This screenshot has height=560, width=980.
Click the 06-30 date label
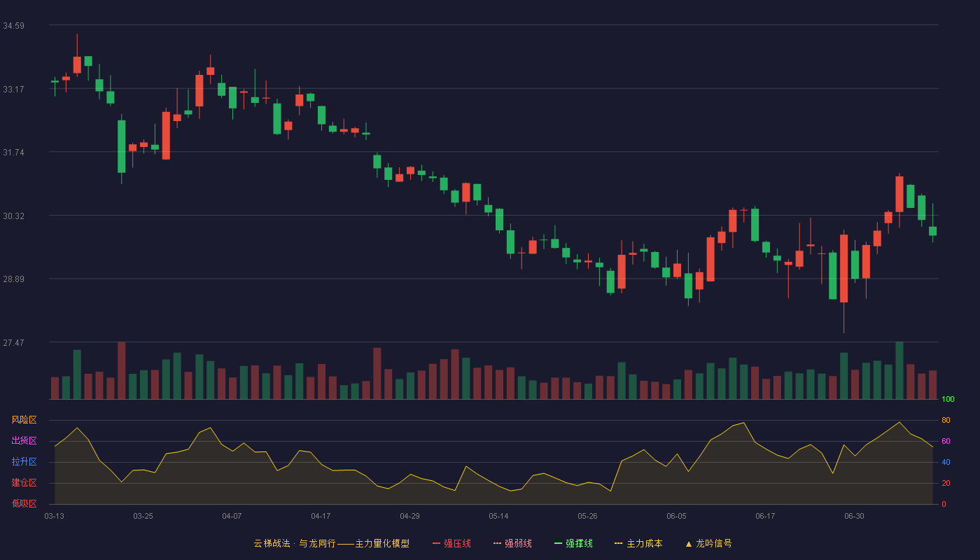point(854,516)
